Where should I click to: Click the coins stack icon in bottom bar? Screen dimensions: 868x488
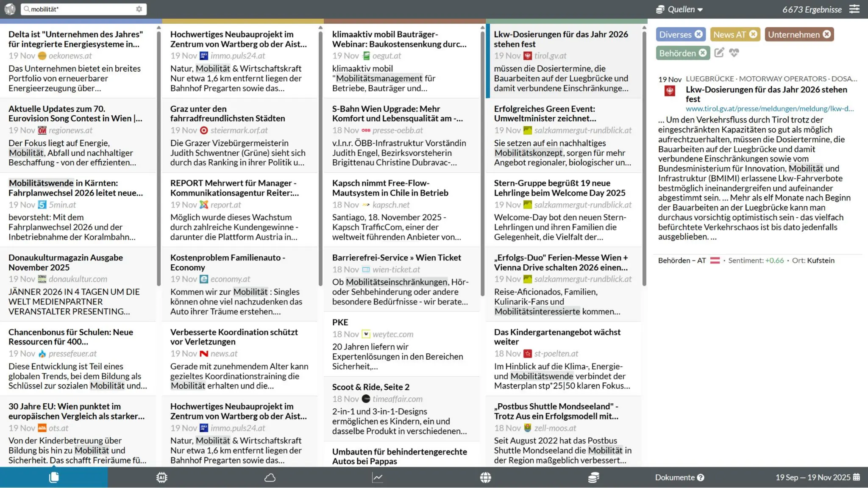tap(593, 477)
